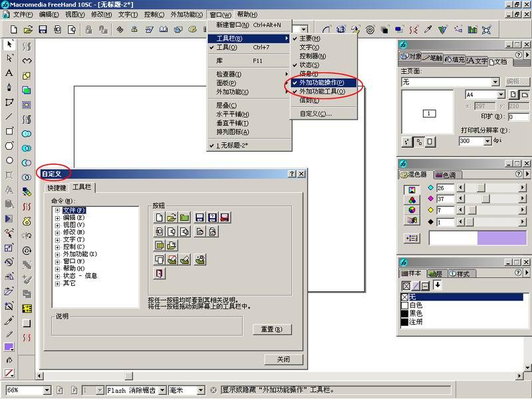Switch to the 快捷键 tab
Screen dimensions: 532x399
tap(57, 188)
